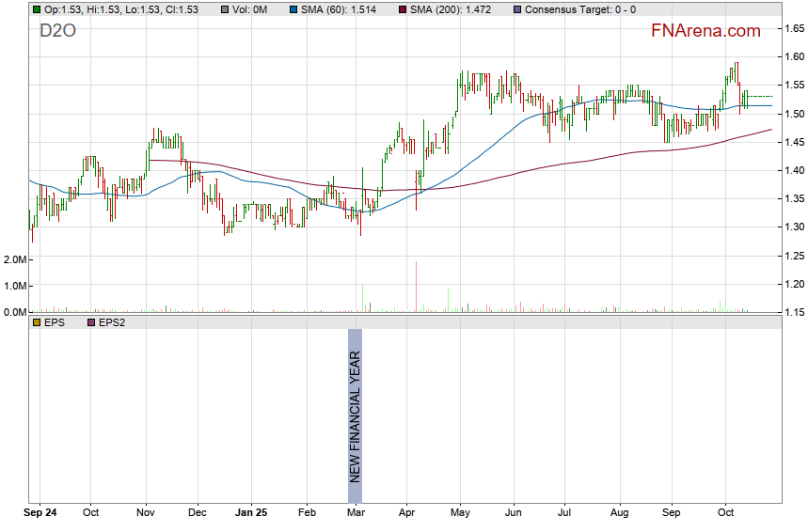Click the Sep 24 date axis label
Screen dimensions: 808x532
click(x=40, y=514)
